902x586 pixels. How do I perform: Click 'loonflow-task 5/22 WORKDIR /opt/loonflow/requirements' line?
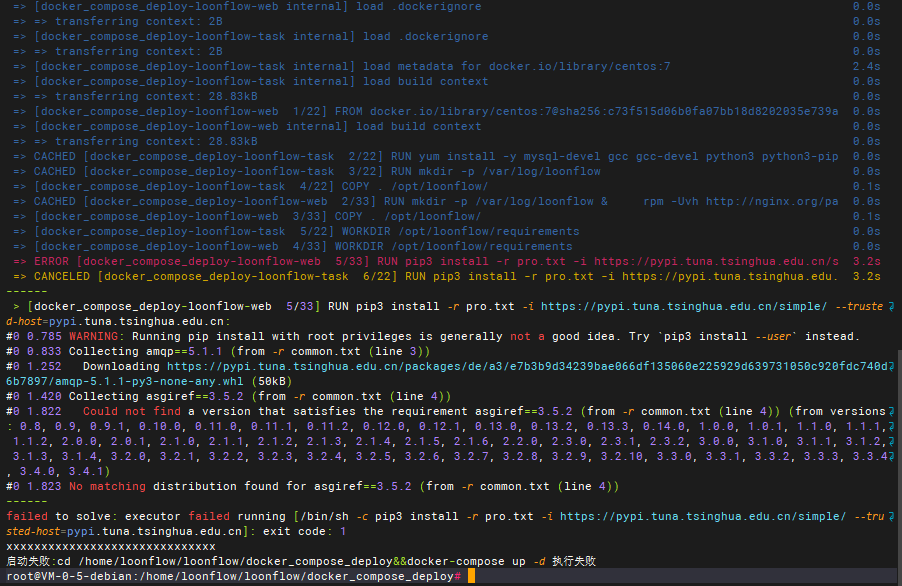click(446, 231)
